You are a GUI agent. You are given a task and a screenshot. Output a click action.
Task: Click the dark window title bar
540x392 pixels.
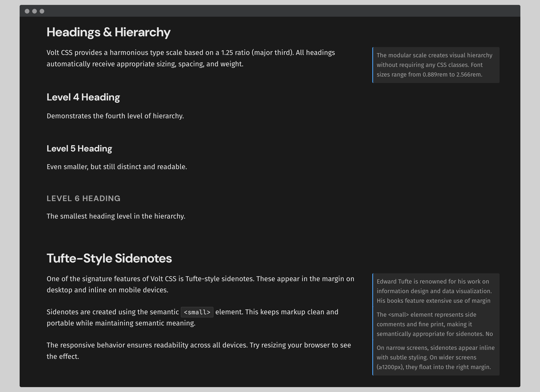[270, 11]
